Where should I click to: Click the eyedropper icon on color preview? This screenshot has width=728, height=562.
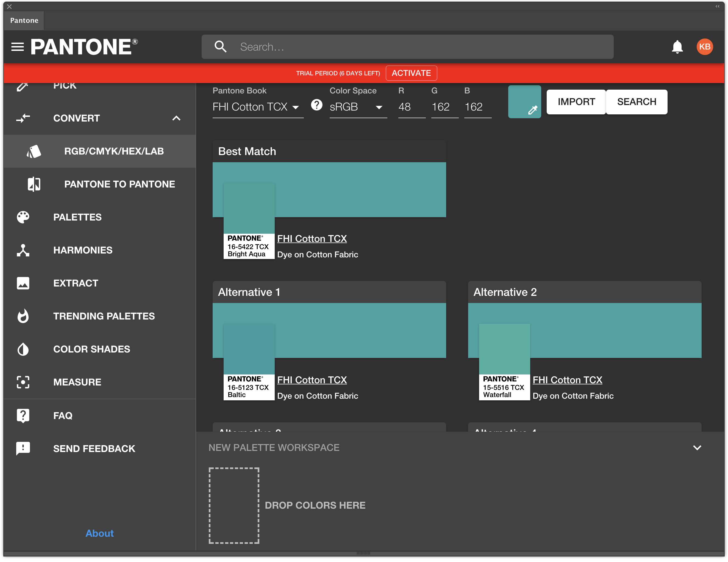pyautogui.click(x=533, y=110)
